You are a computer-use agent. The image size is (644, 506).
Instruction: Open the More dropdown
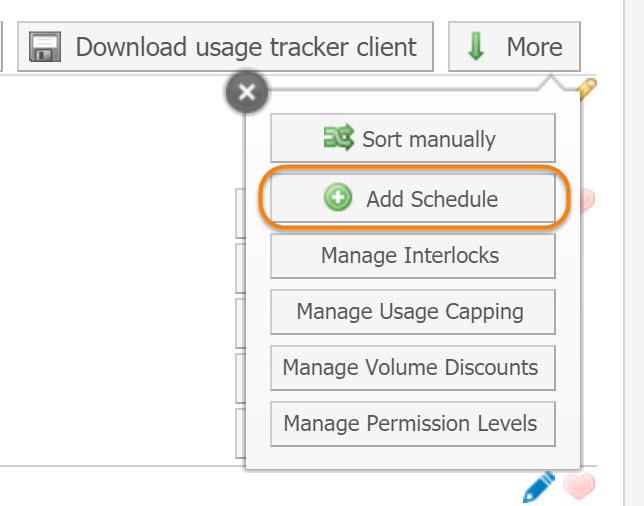514,47
